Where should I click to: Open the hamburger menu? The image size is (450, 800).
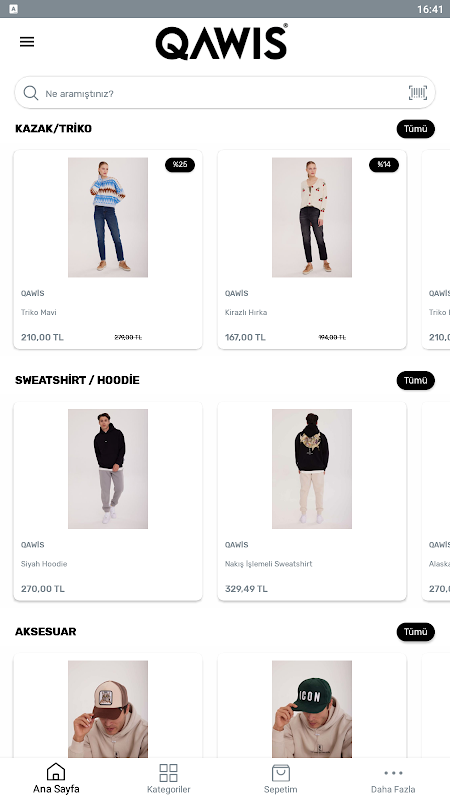(27, 42)
